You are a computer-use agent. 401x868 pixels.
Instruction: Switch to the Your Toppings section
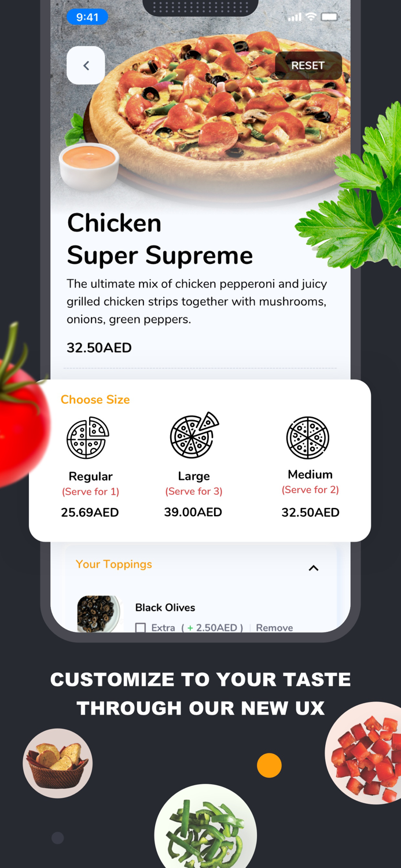click(x=113, y=564)
